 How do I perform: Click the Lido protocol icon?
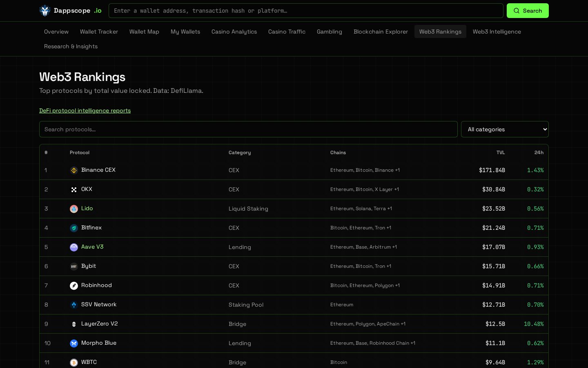tap(74, 209)
